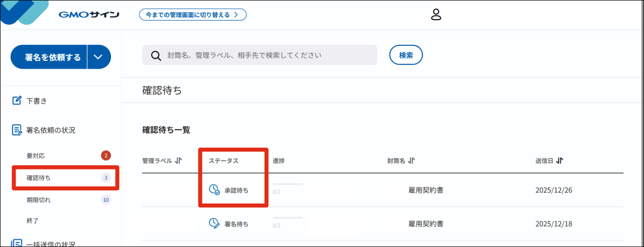Click the GMO Sign logo
This screenshot has width=644, height=247.
[x=88, y=15]
